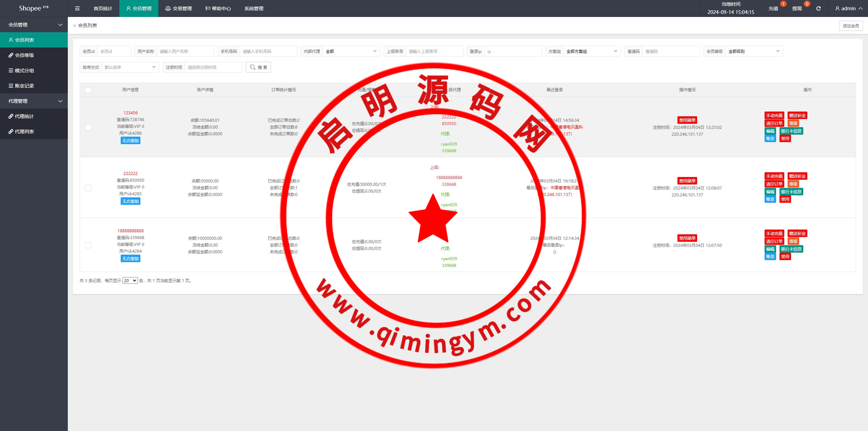Open the 系统管理 top menu
The width and height of the screenshot is (868, 431).
click(254, 8)
